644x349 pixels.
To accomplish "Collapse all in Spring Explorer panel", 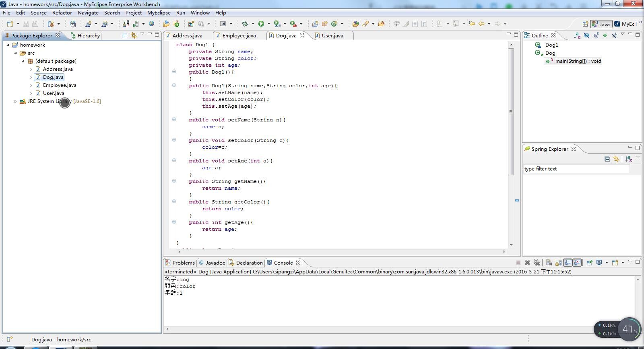I will (607, 159).
